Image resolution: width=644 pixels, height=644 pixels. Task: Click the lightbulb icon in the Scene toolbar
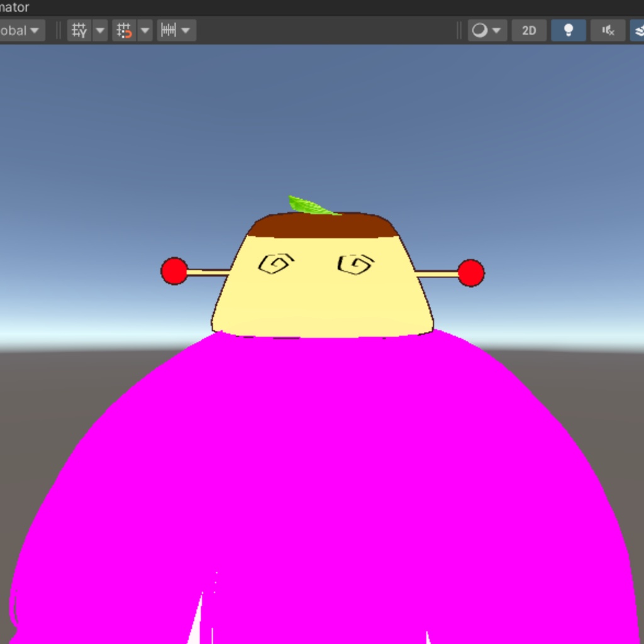point(569,30)
